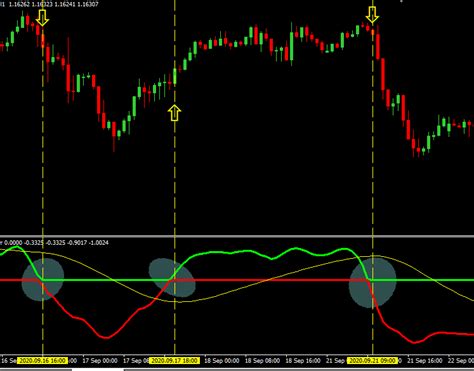
Task: Click the 17 Sep 00:00 time label
Action: 100,361
